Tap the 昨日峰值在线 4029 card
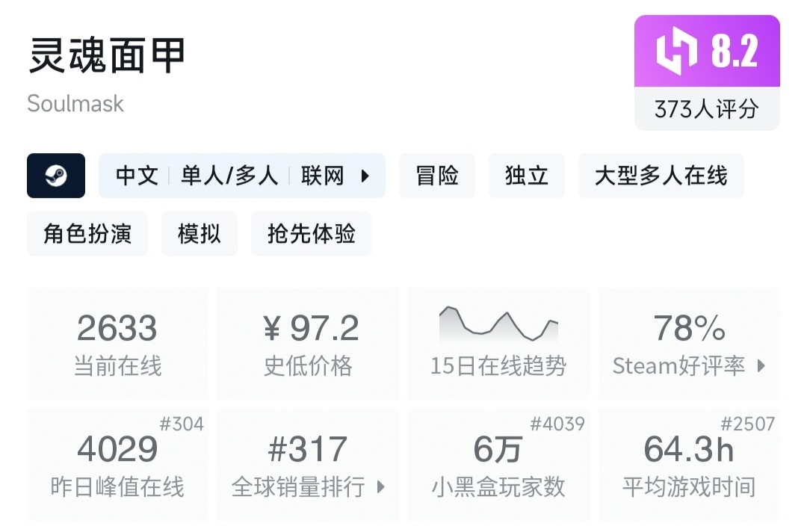 pos(117,465)
